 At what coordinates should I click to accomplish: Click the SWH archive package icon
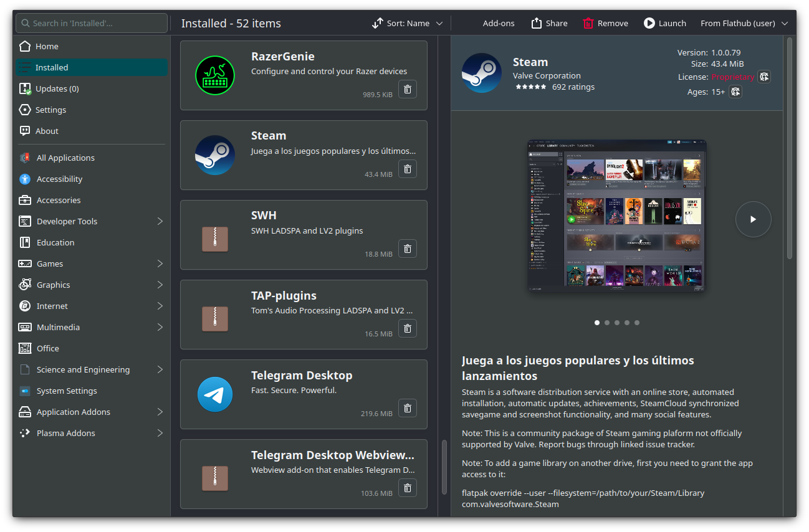(x=215, y=239)
